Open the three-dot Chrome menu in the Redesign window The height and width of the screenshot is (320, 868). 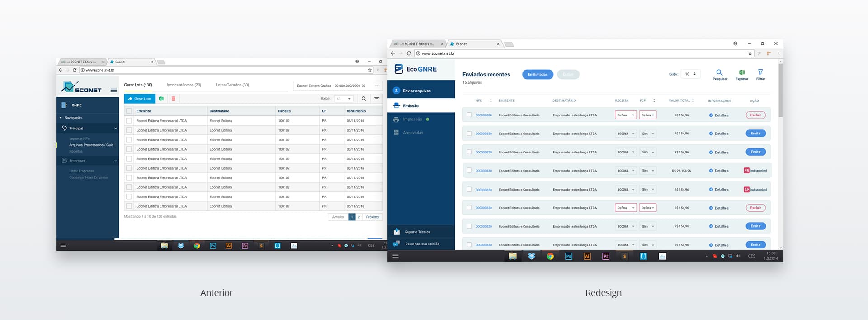coord(778,53)
